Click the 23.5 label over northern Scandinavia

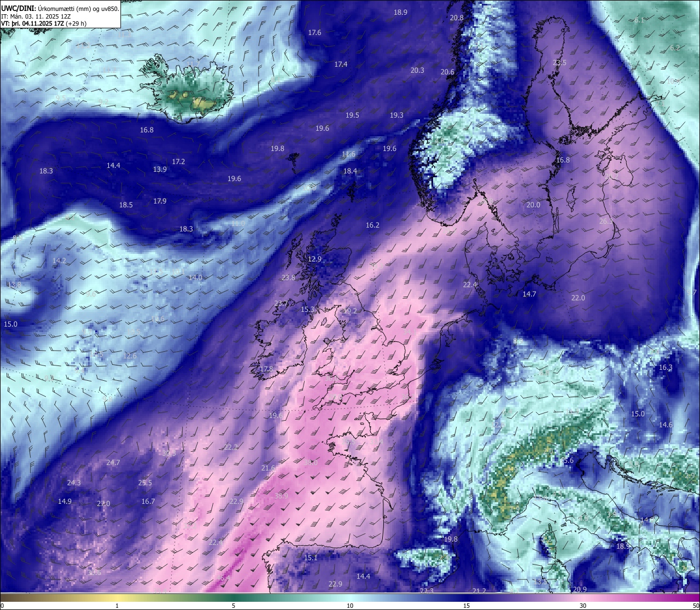tap(559, 63)
